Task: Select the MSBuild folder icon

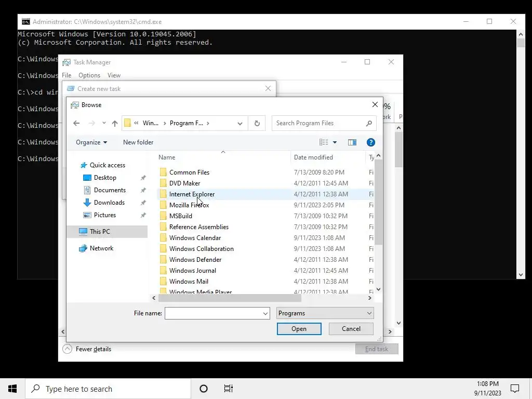Action: click(x=163, y=216)
